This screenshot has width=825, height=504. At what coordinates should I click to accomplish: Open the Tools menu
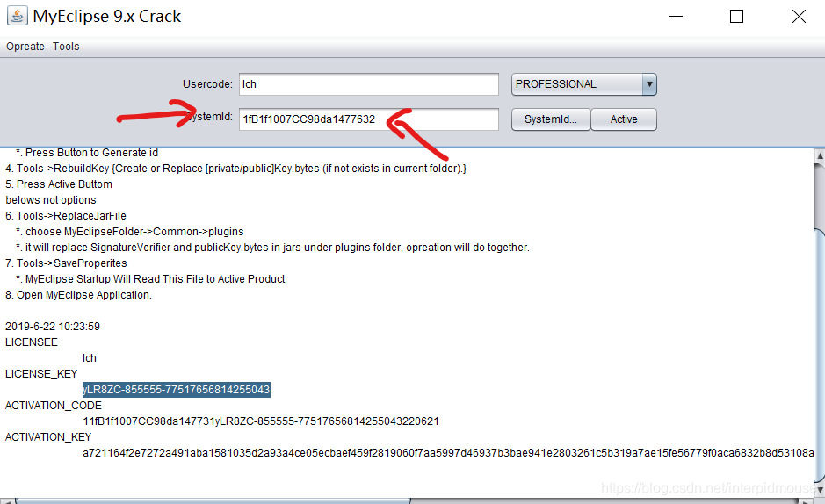click(66, 47)
